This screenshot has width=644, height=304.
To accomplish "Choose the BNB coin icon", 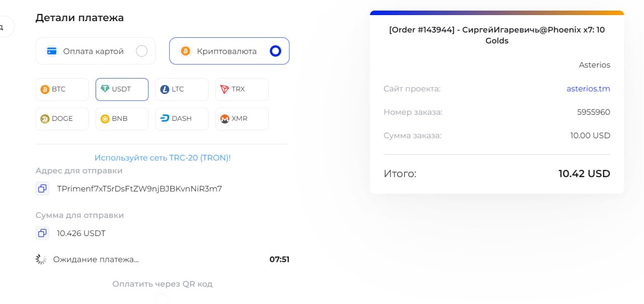I will pos(105,119).
